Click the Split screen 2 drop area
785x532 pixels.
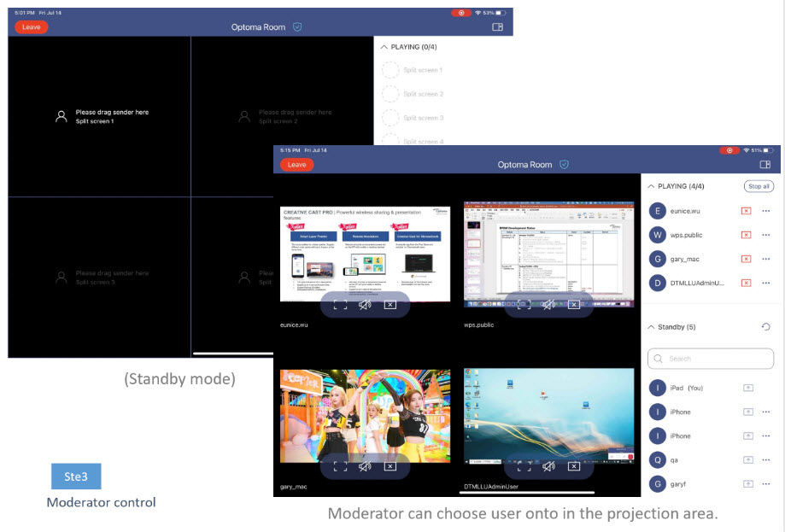(283, 117)
